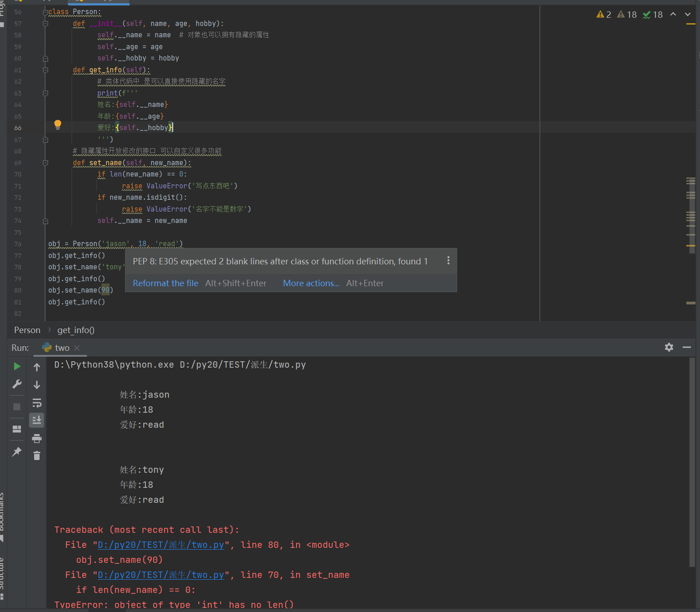The image size is (700, 612).
Task: Click the top error stripe marker
Action: point(690,24)
